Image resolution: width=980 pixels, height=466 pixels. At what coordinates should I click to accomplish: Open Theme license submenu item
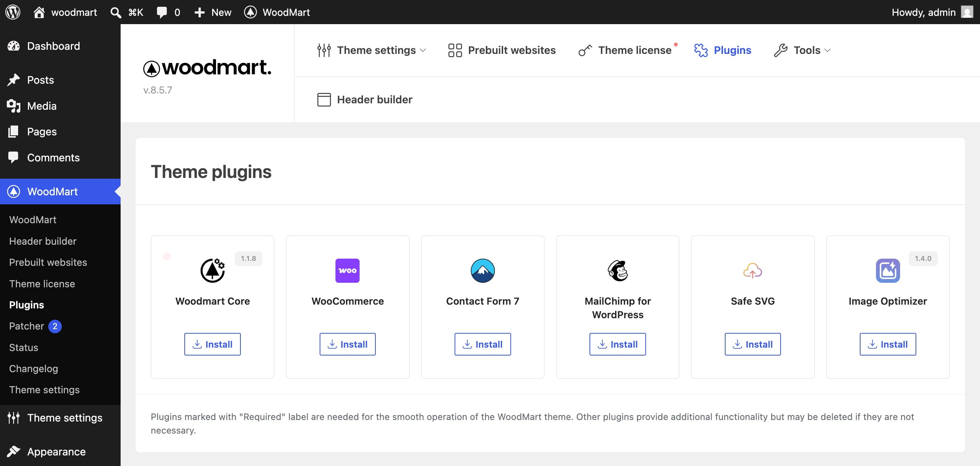click(42, 284)
